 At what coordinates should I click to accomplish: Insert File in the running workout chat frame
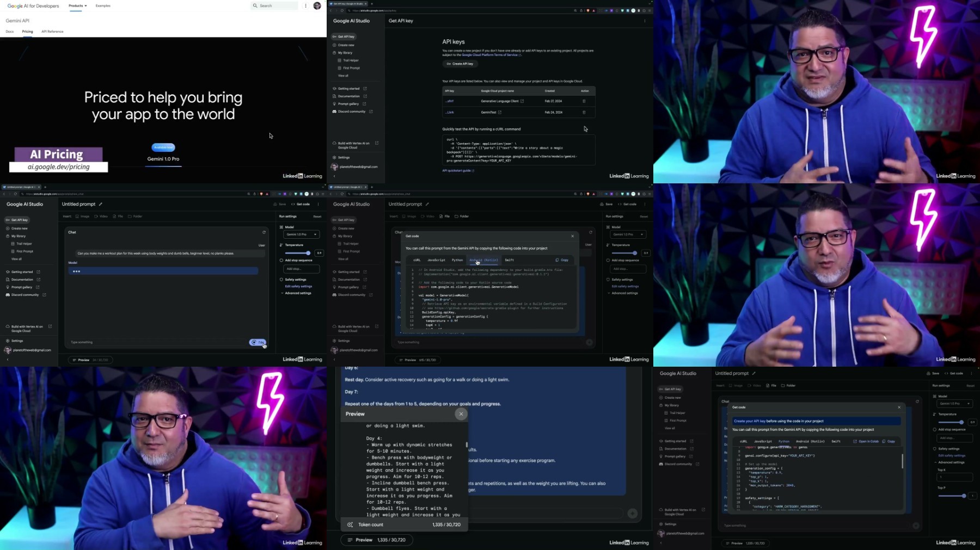point(118,217)
